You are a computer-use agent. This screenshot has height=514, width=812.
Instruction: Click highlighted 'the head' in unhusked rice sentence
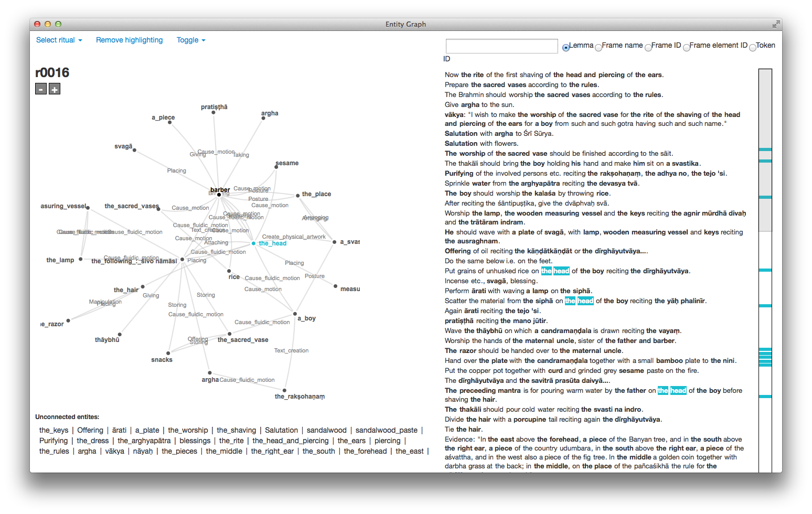tap(555, 271)
